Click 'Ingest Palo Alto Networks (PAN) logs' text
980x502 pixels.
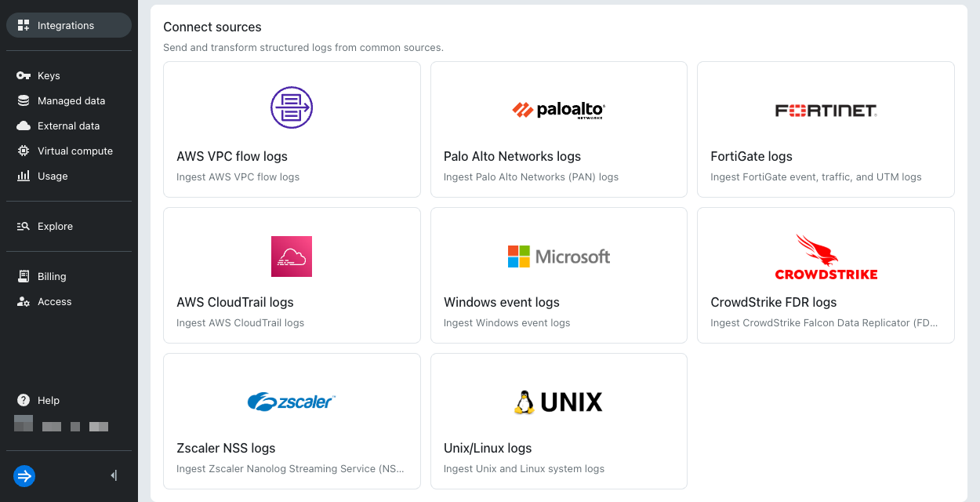[531, 176]
